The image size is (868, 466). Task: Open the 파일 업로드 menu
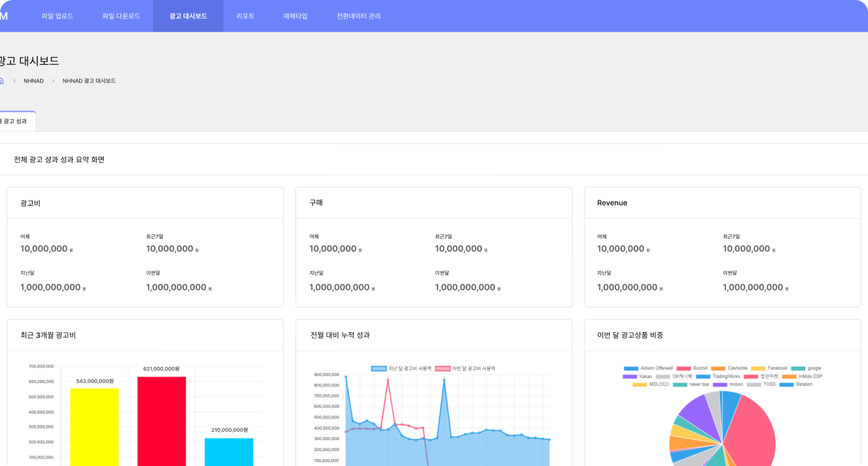pos(57,16)
